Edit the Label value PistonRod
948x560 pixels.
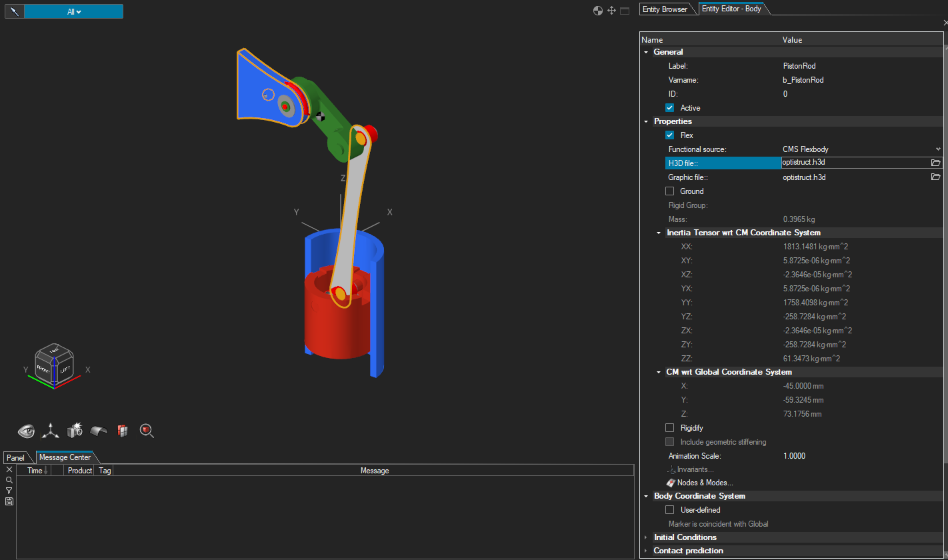click(799, 66)
